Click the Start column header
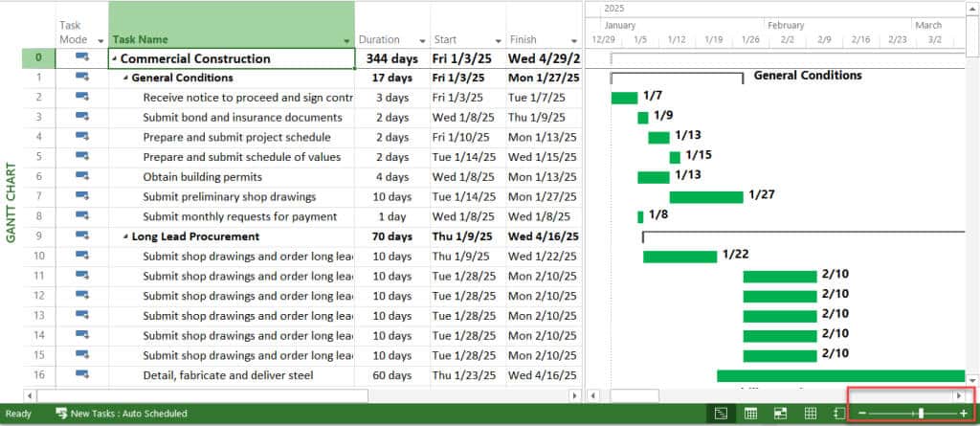 [x=459, y=40]
